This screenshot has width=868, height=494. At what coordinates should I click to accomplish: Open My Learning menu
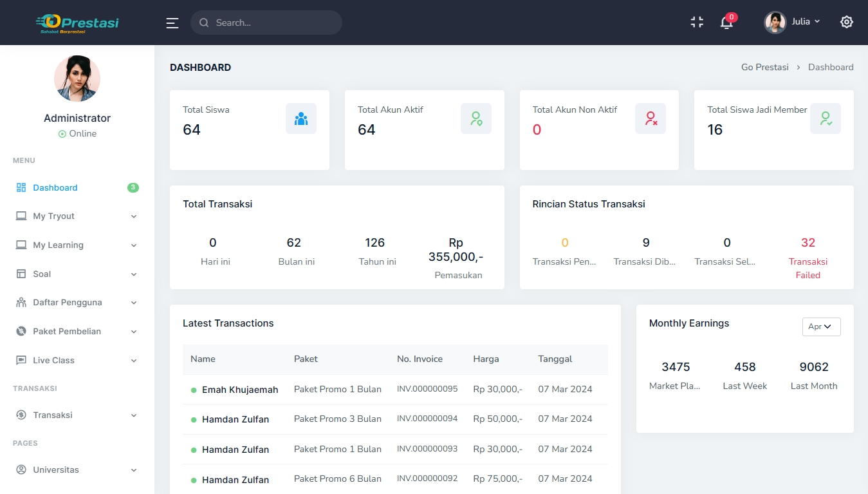pos(77,245)
